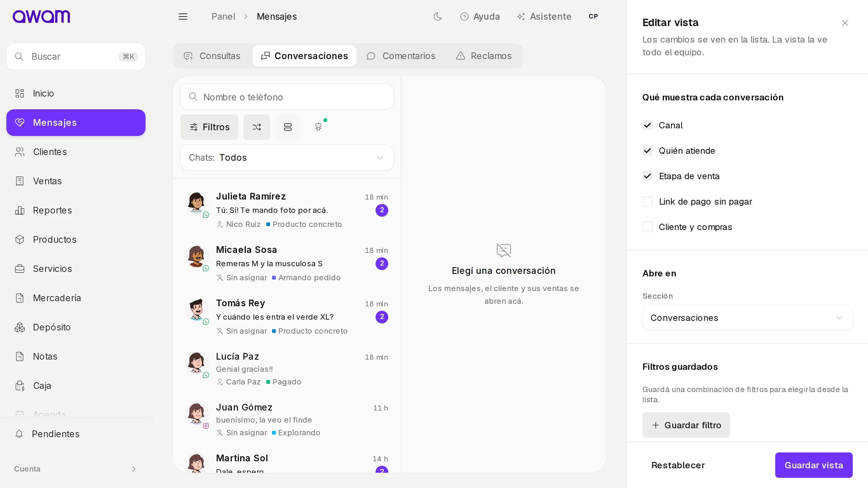Open Caja in sidebar

76,386
